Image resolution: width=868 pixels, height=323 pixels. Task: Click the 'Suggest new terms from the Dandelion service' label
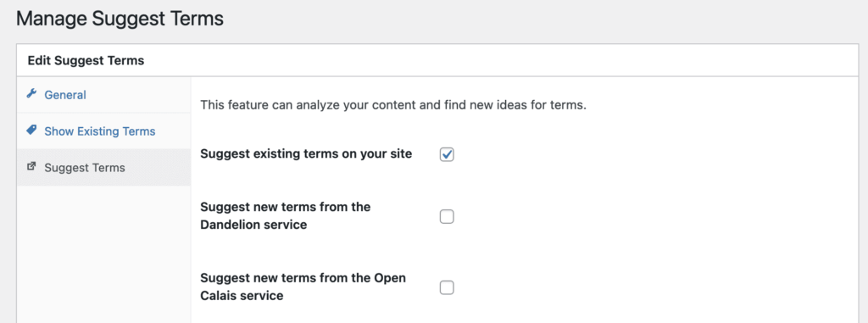285,216
